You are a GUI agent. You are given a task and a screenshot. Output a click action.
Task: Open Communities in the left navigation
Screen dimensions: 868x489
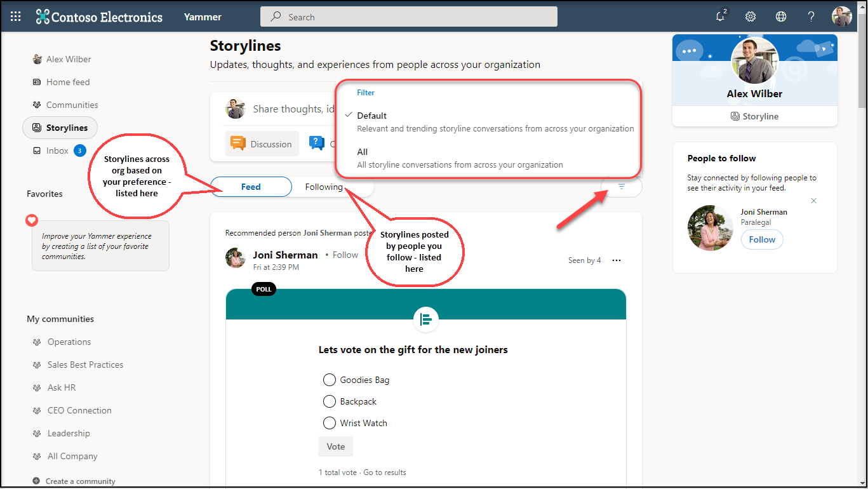72,105
